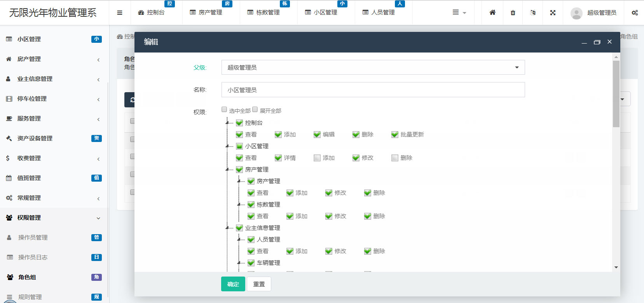Toggle the 展开全部 checkbox
The width and height of the screenshot is (644, 303).
[x=255, y=110]
